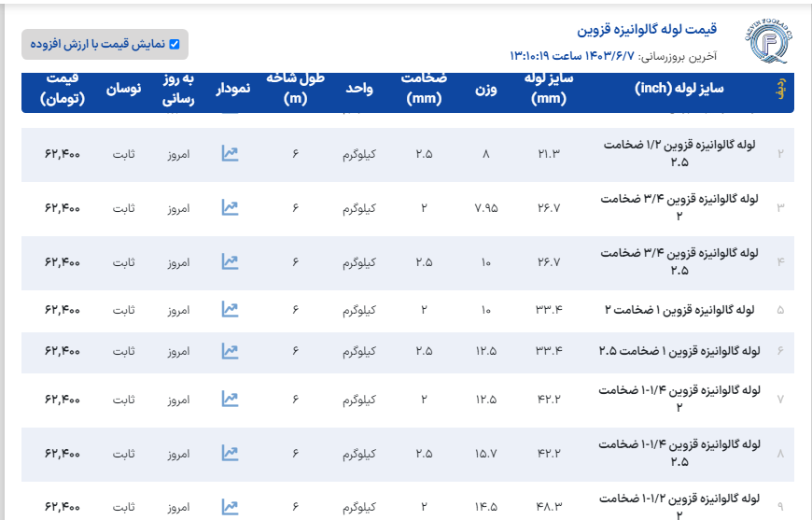Open chart icon for 1-1/2 thickness 2 pipe
This screenshot has width=812, height=520.
[230, 507]
